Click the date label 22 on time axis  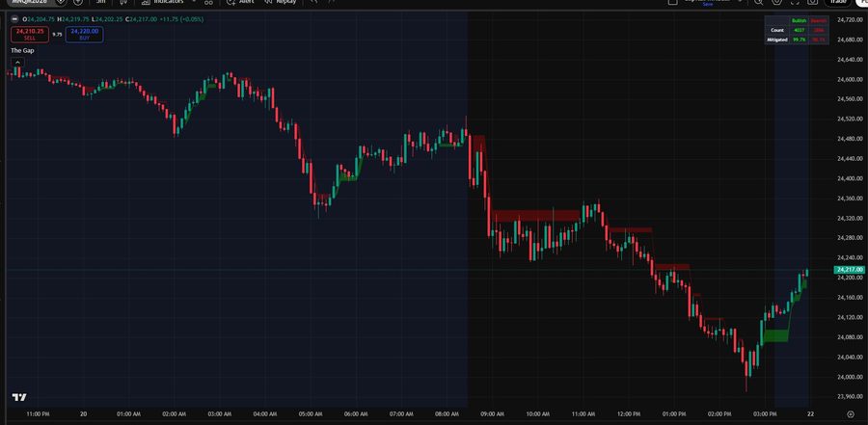(810, 414)
